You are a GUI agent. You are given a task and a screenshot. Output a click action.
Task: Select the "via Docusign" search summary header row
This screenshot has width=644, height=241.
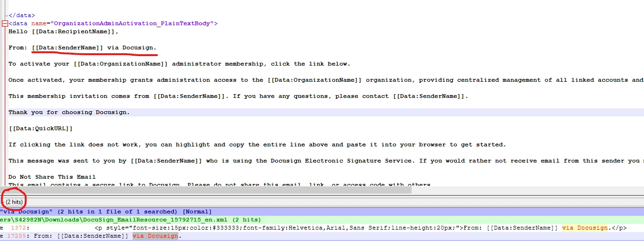[322, 212]
